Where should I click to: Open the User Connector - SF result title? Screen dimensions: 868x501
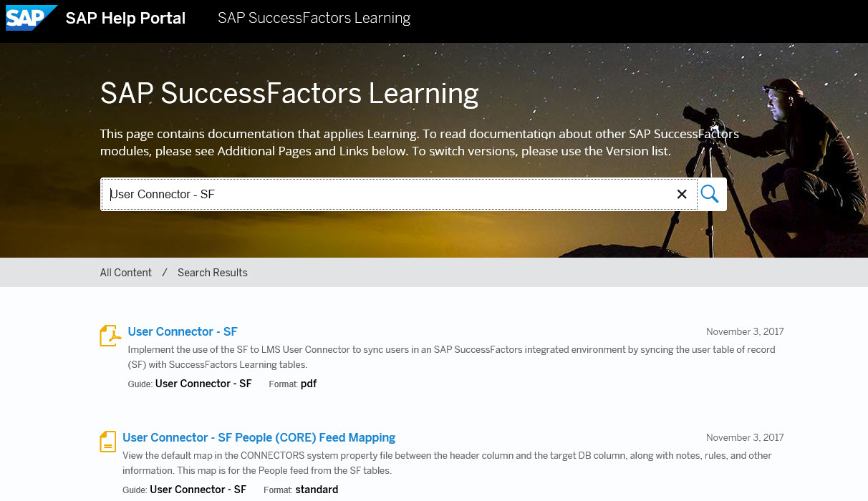pyautogui.click(x=183, y=331)
